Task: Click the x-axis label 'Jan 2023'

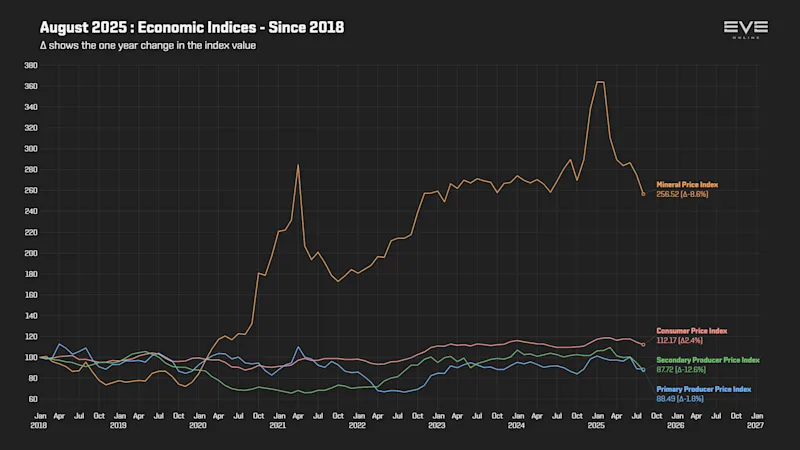Action: click(437, 421)
